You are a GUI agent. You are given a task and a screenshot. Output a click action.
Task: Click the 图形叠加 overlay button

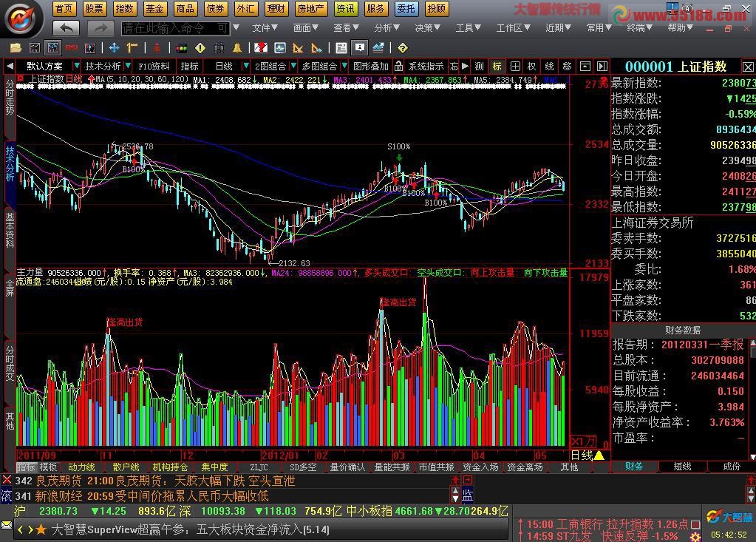tap(371, 66)
